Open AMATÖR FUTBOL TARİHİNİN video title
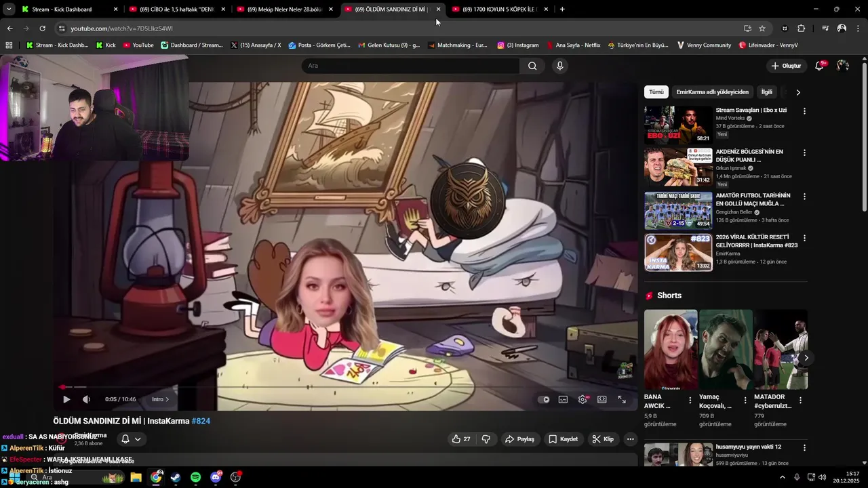Viewport: 868px width, 488px height. pyautogui.click(x=753, y=199)
